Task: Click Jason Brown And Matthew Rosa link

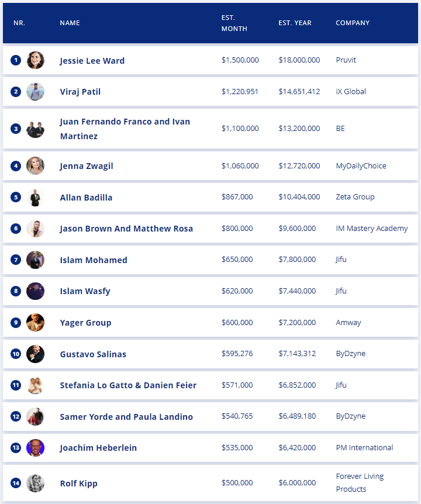Action: click(126, 229)
